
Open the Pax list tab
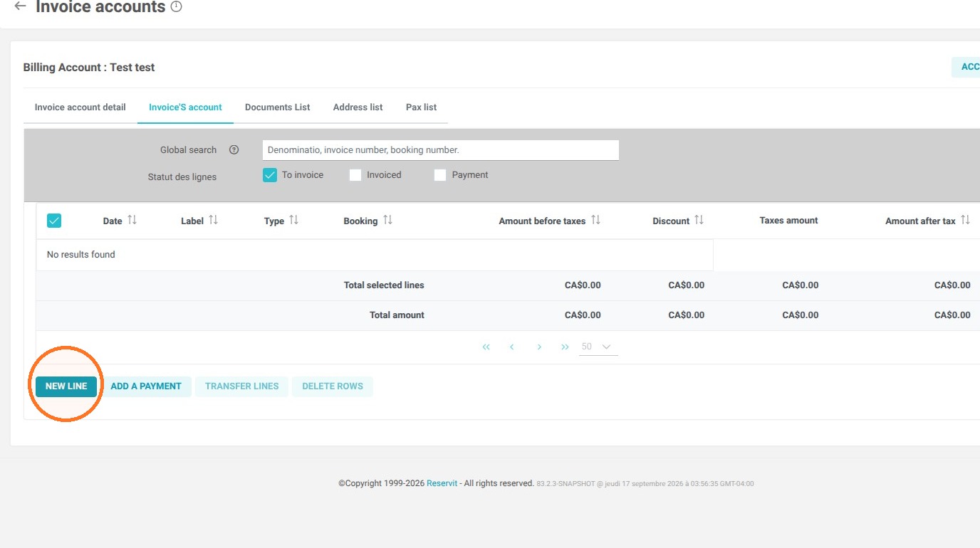click(x=422, y=107)
